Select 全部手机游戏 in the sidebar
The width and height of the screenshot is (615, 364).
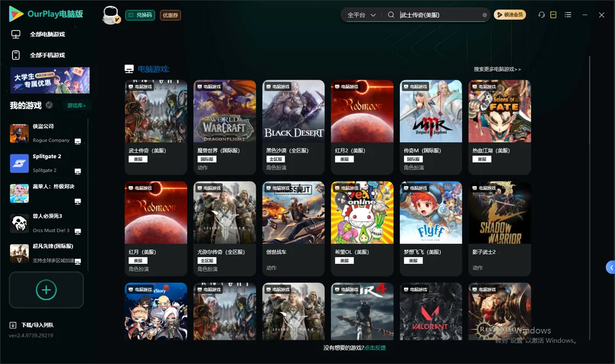pyautogui.click(x=38, y=55)
